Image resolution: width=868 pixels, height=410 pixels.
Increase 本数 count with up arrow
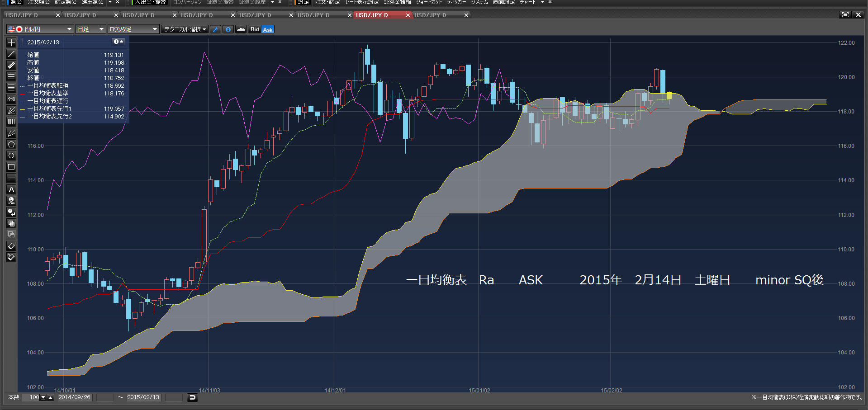[x=50, y=397]
